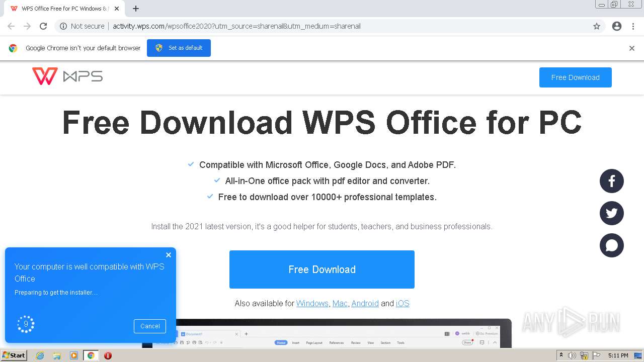Open the chat bubble share icon

[612, 245]
